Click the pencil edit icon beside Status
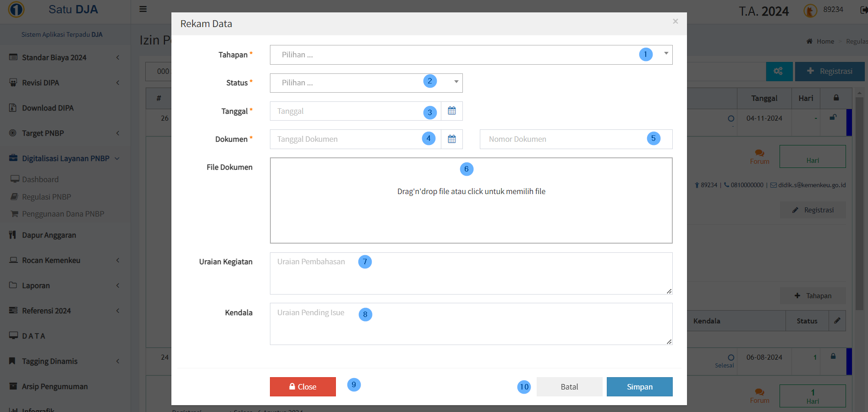This screenshot has height=412, width=868. (x=837, y=321)
